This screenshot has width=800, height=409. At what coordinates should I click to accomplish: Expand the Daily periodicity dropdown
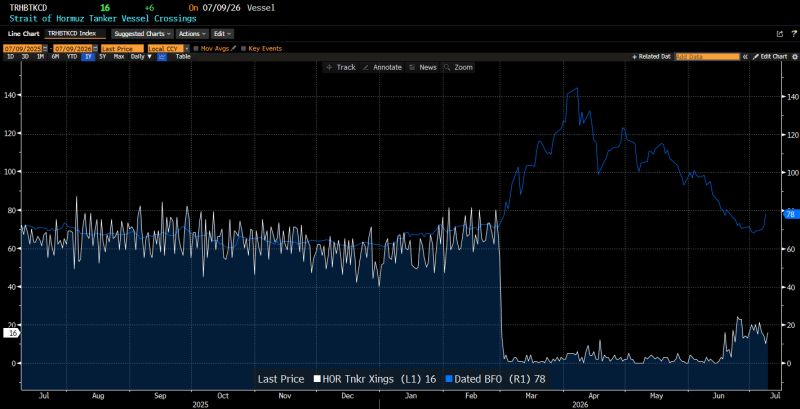[141, 57]
